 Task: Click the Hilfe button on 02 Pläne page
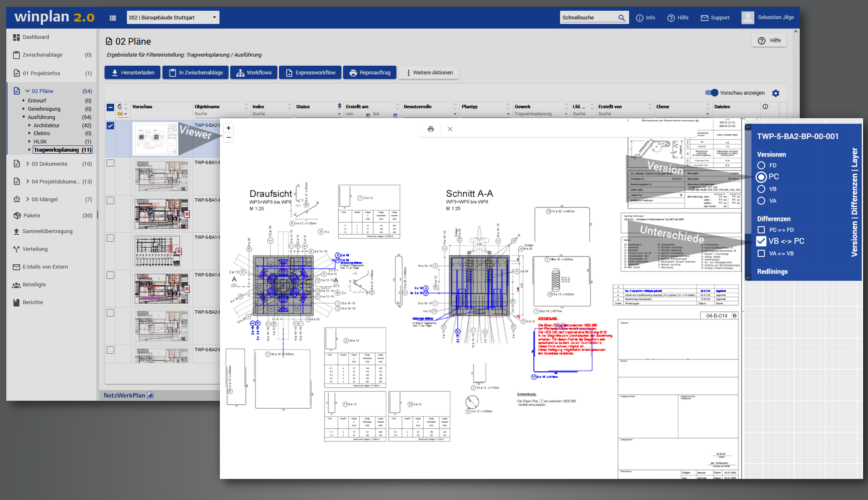769,40
